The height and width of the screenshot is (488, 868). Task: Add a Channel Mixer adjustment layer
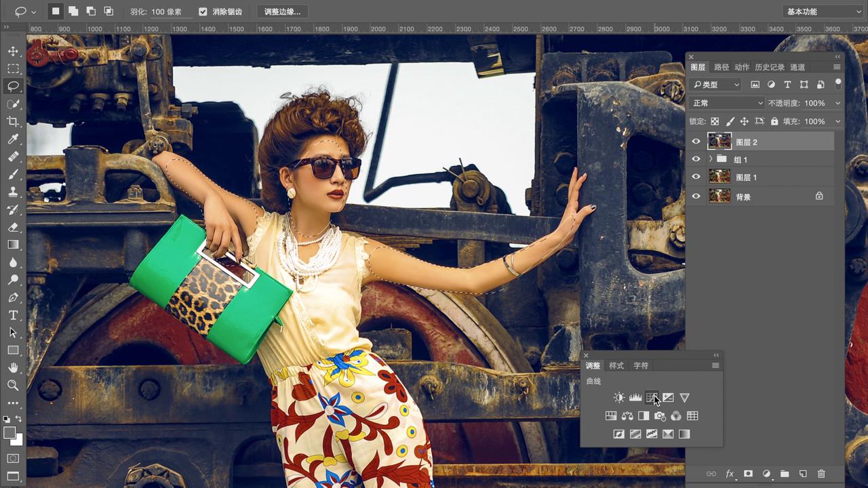[676, 416]
